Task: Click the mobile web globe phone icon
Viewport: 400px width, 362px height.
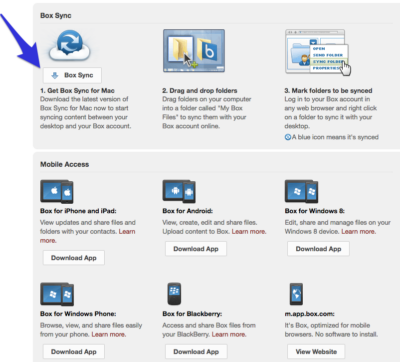Action: tap(296, 294)
